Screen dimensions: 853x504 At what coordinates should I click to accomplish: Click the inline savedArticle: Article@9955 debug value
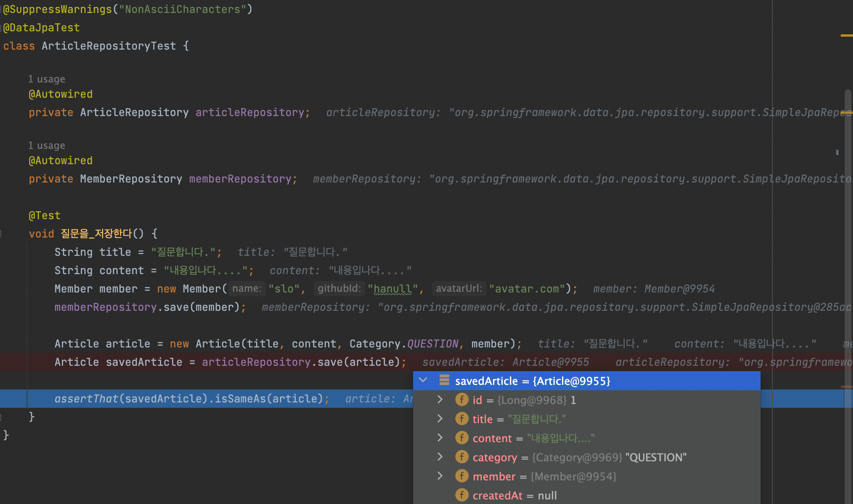click(506, 362)
